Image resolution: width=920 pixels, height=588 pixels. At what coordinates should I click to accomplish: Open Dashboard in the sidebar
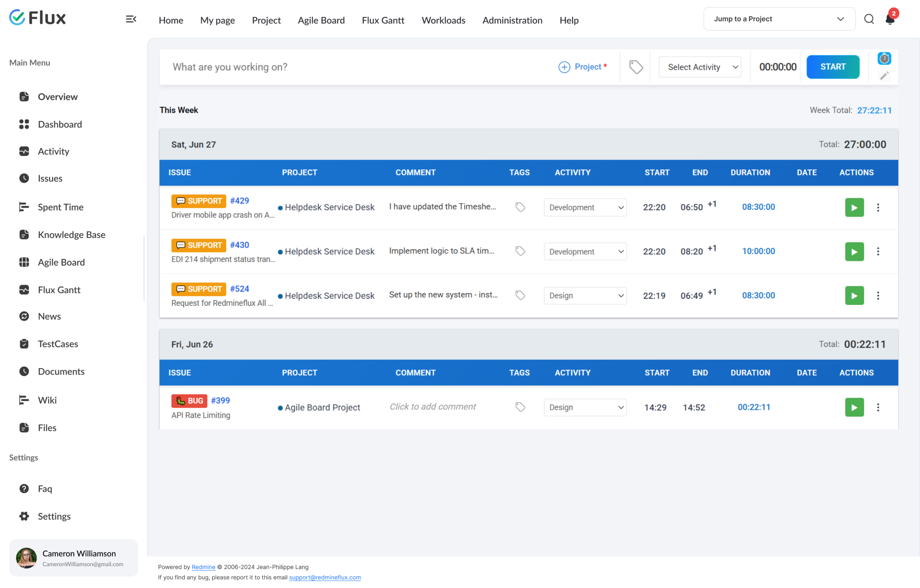(x=60, y=124)
